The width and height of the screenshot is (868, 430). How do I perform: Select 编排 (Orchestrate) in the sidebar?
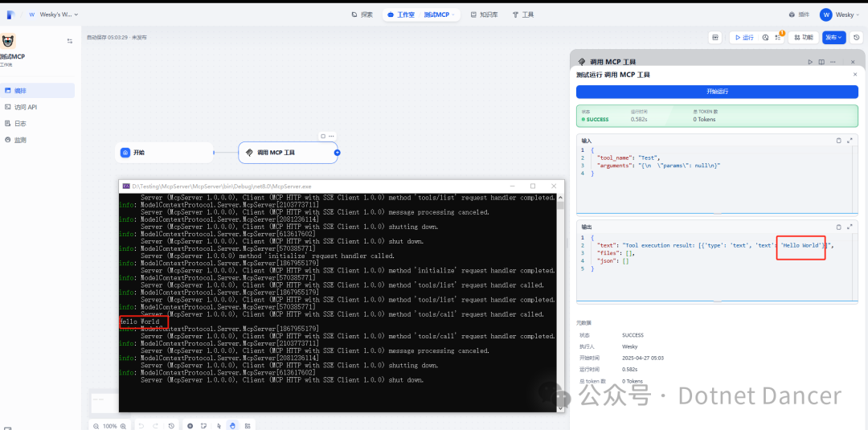point(37,91)
